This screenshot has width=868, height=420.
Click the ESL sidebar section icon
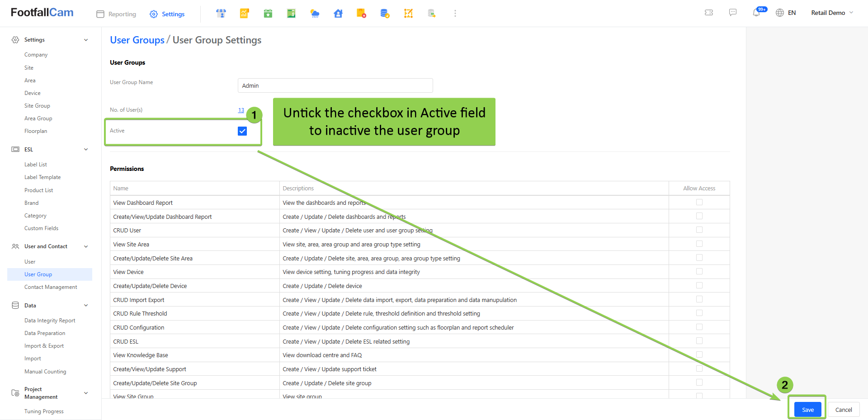click(15, 149)
